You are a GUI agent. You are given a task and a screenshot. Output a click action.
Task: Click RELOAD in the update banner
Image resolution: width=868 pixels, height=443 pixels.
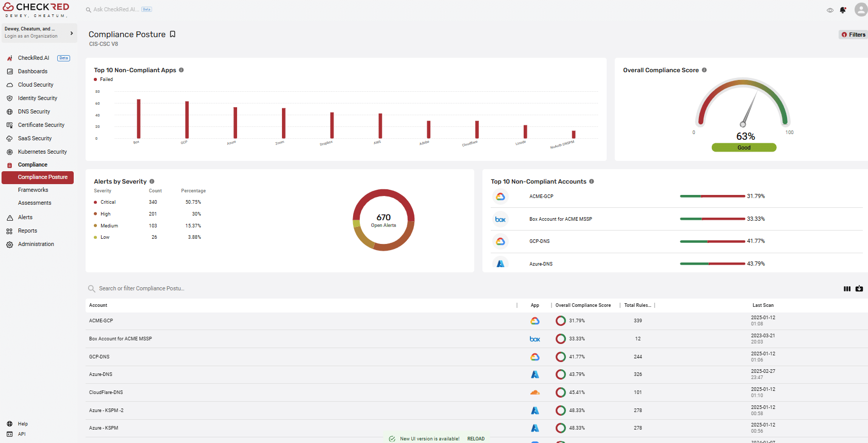[x=476, y=439]
